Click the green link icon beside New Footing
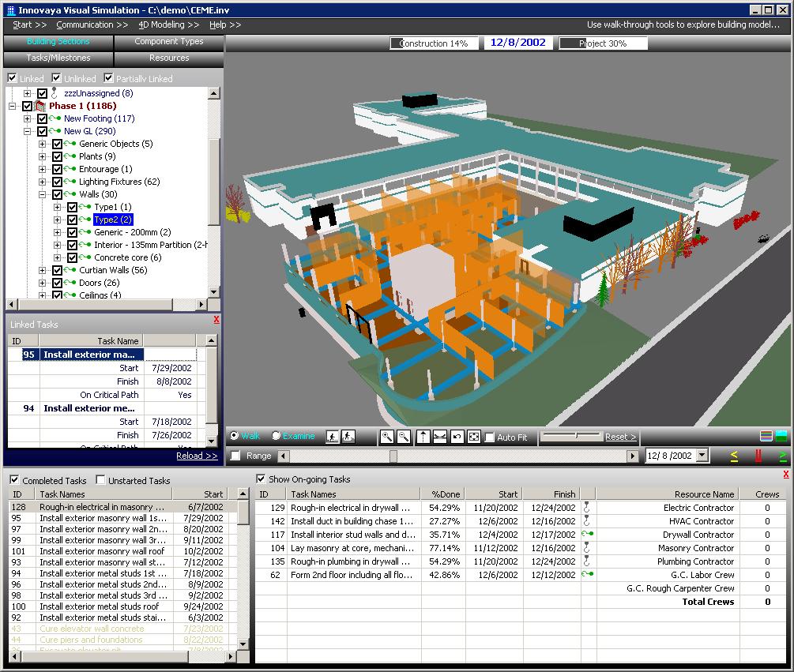794x672 pixels. coord(55,118)
